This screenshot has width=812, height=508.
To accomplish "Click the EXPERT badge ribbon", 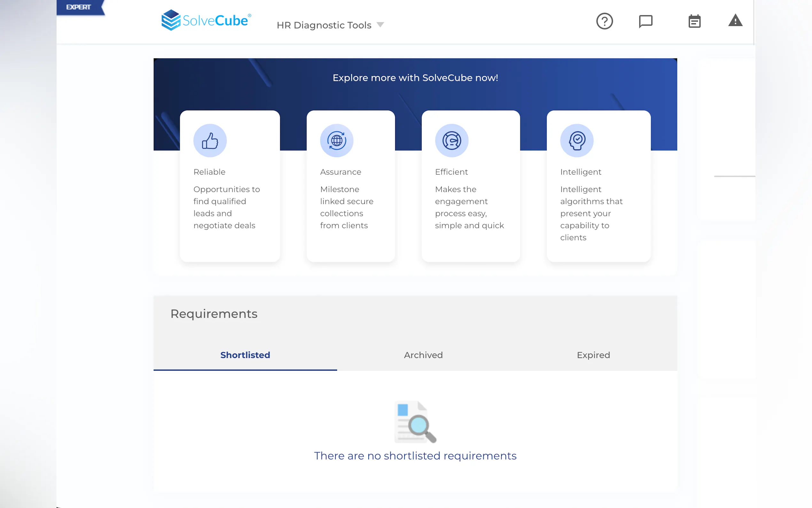I will [x=79, y=7].
